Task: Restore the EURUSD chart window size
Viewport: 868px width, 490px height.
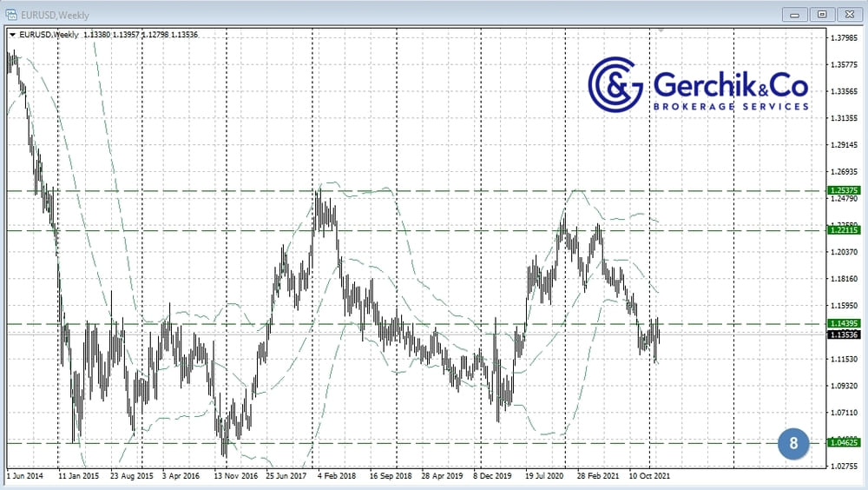Action: [822, 14]
